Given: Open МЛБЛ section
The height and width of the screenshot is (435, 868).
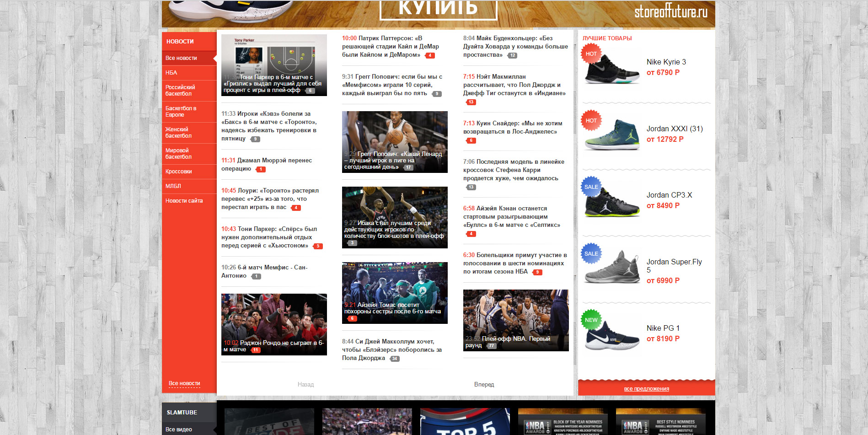Looking at the screenshot, I should (173, 186).
